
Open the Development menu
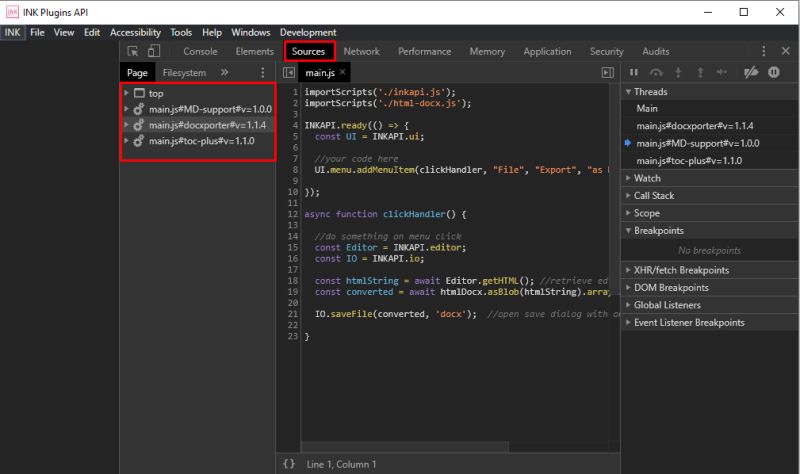coord(308,32)
